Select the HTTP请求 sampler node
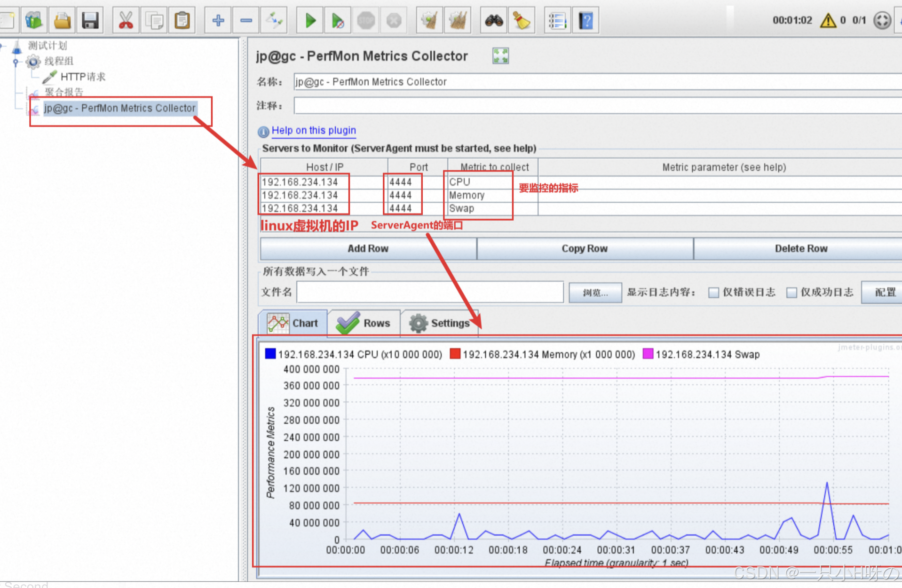This screenshot has width=902, height=588. [x=83, y=76]
